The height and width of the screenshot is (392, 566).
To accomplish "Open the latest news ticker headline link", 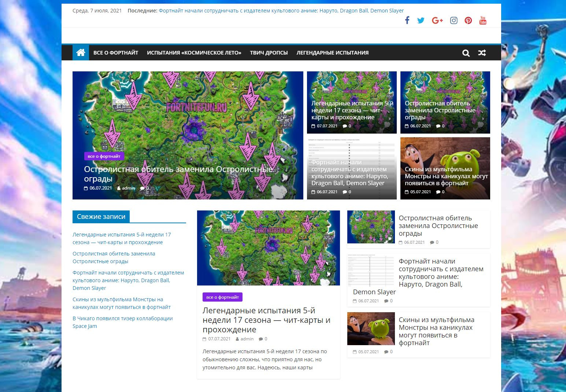I will pyautogui.click(x=281, y=11).
